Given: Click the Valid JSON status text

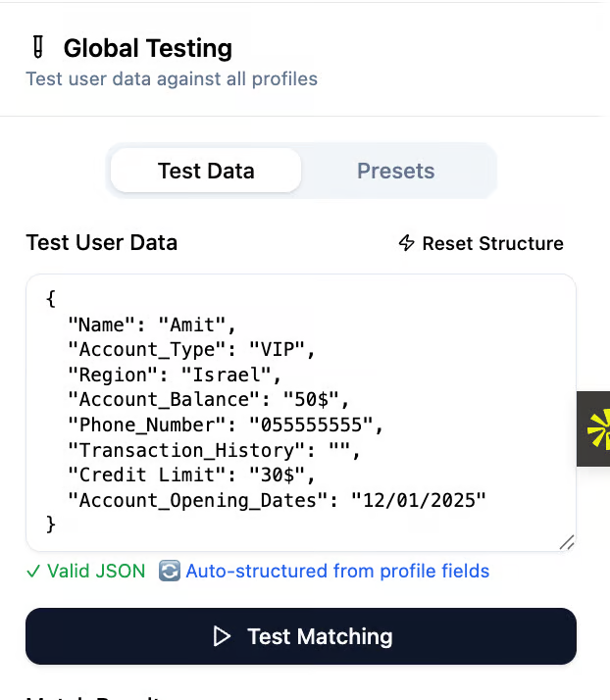Looking at the screenshot, I should 94,571.
